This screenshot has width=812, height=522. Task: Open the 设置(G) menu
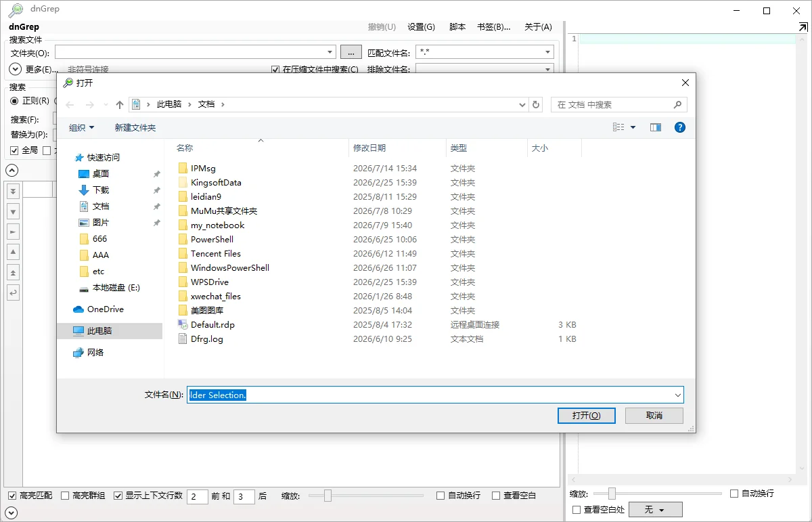[x=421, y=27]
